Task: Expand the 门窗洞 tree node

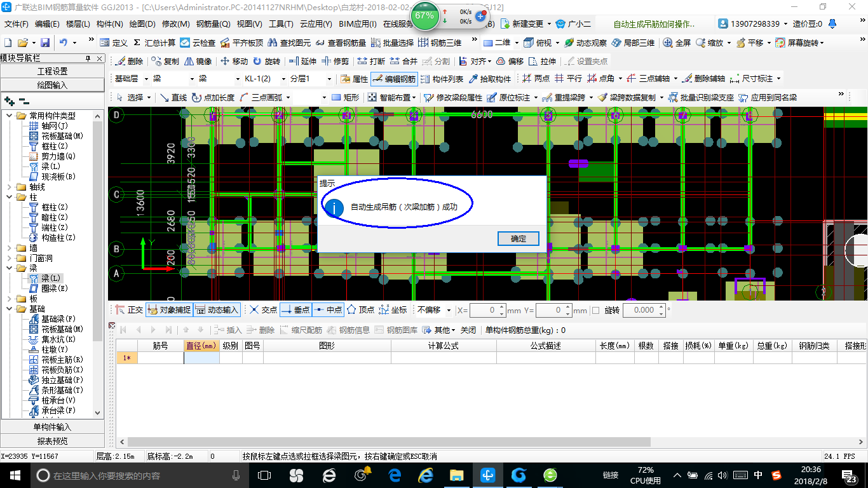Action: (10, 258)
